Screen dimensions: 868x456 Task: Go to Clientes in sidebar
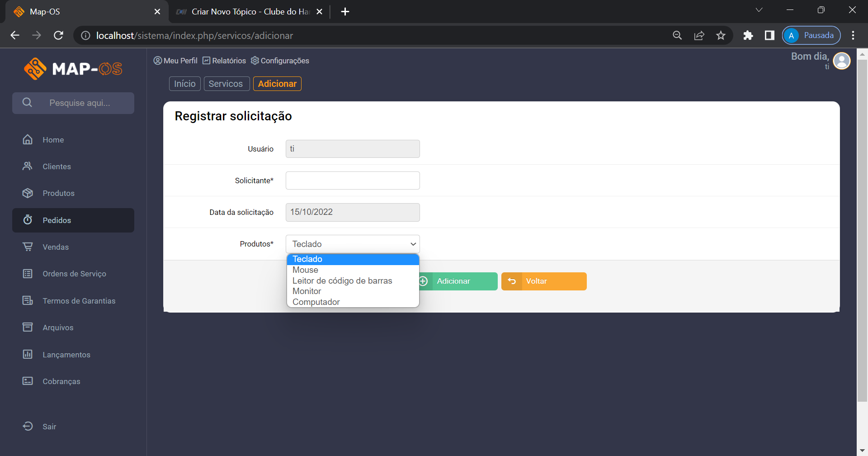73,166
